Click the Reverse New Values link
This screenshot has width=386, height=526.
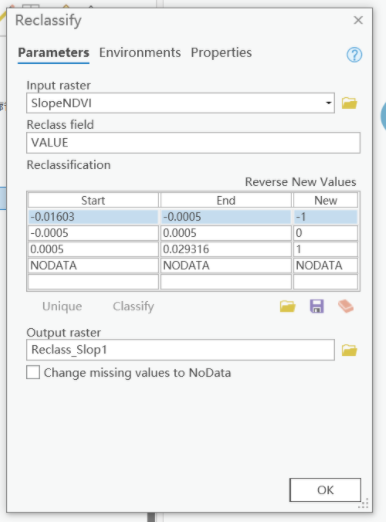pyautogui.click(x=300, y=182)
